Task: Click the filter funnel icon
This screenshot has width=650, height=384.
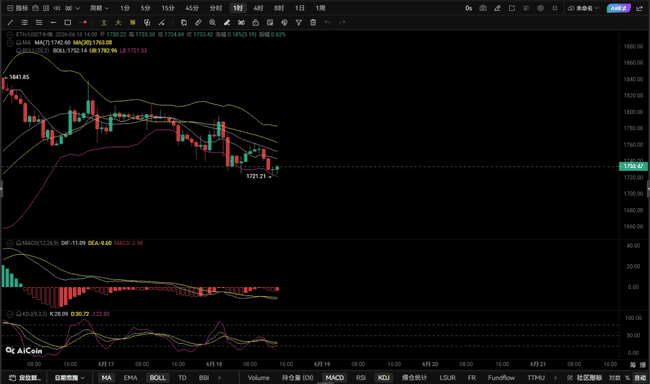Action: 298,22
